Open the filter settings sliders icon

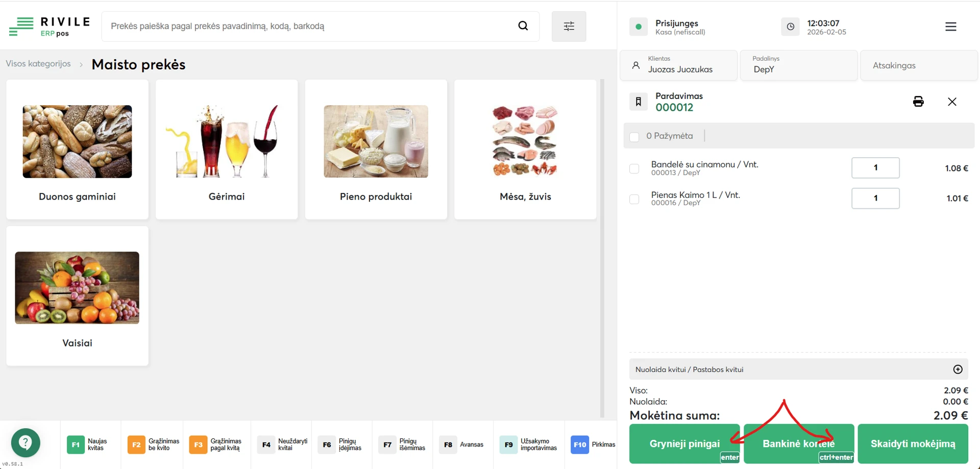pyautogui.click(x=569, y=26)
